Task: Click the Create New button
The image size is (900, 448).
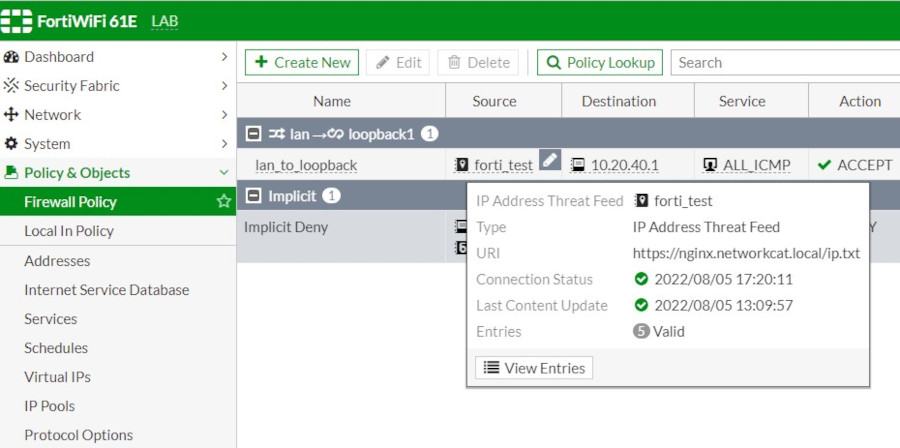Action: click(x=302, y=63)
